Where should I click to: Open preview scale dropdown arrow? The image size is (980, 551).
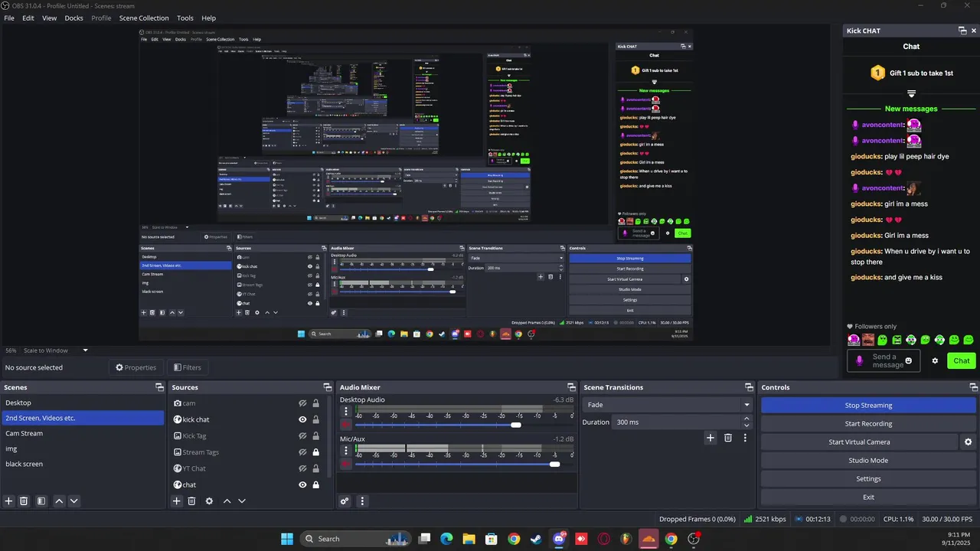point(85,350)
